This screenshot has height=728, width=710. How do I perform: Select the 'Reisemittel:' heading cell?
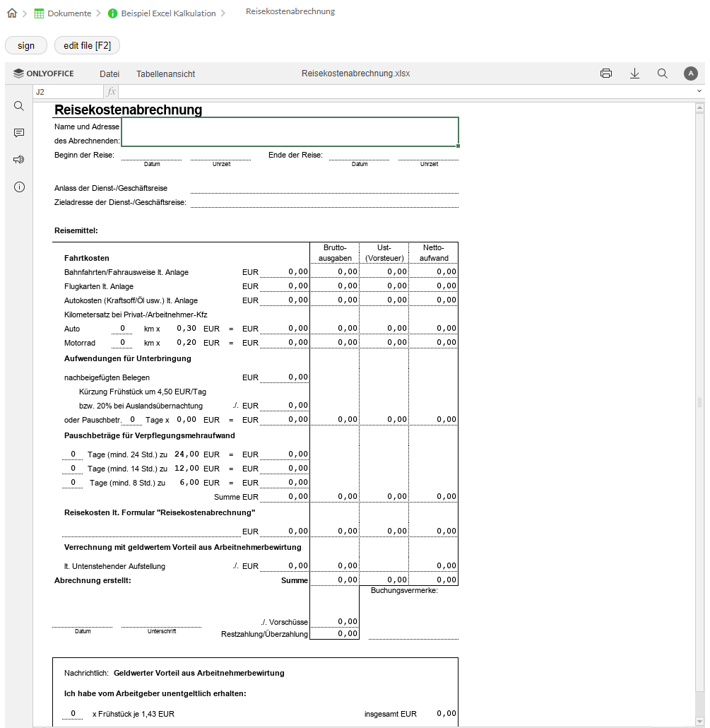pos(76,230)
